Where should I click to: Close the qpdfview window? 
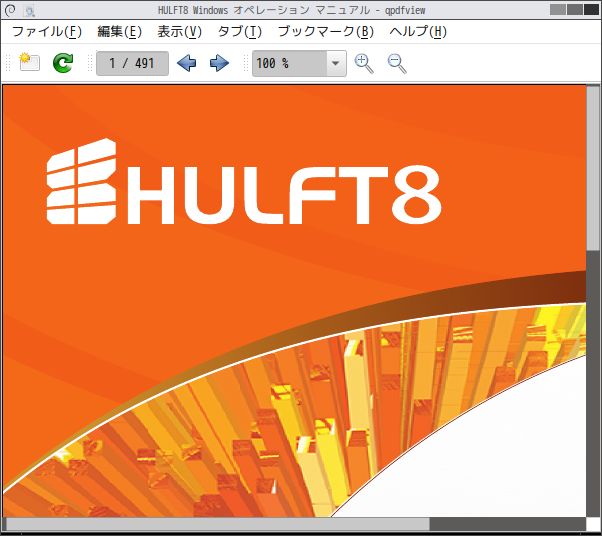591,10
